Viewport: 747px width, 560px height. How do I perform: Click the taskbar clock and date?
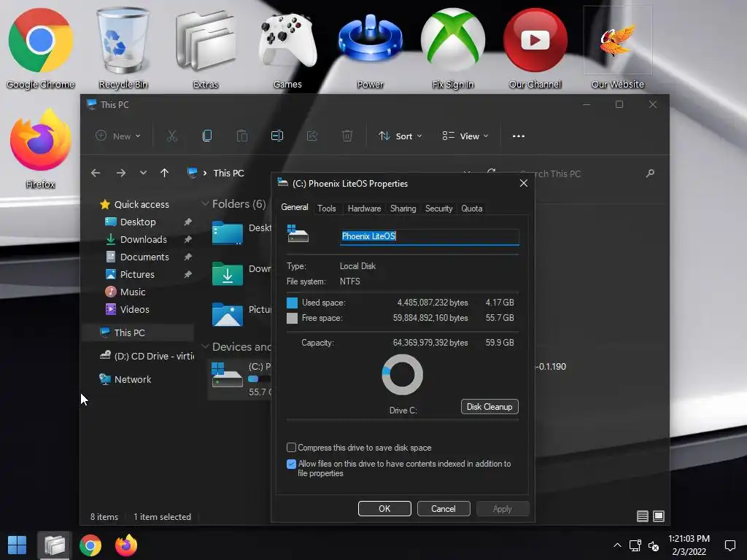coord(689,545)
